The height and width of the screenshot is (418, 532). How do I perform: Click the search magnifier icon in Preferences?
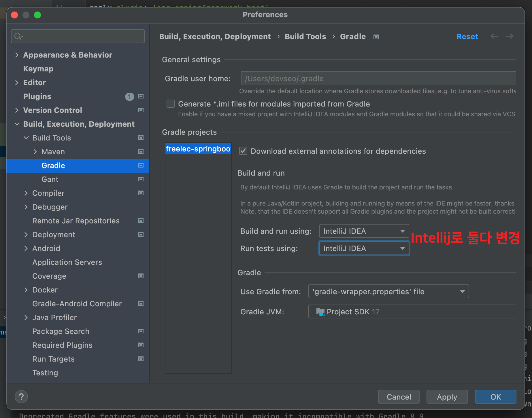pos(18,36)
